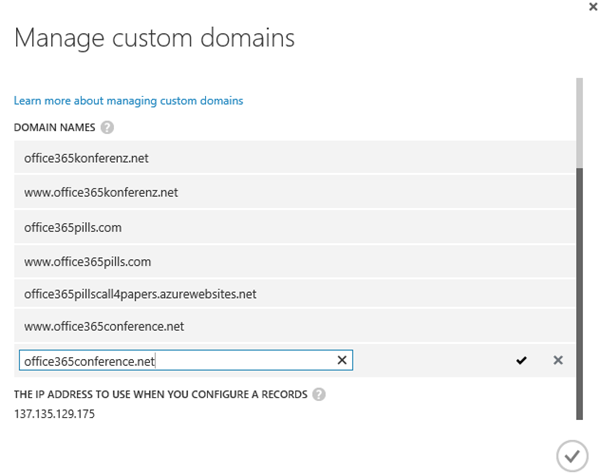Click inside the office365conference.net text field
600x476 pixels.
pos(175,360)
